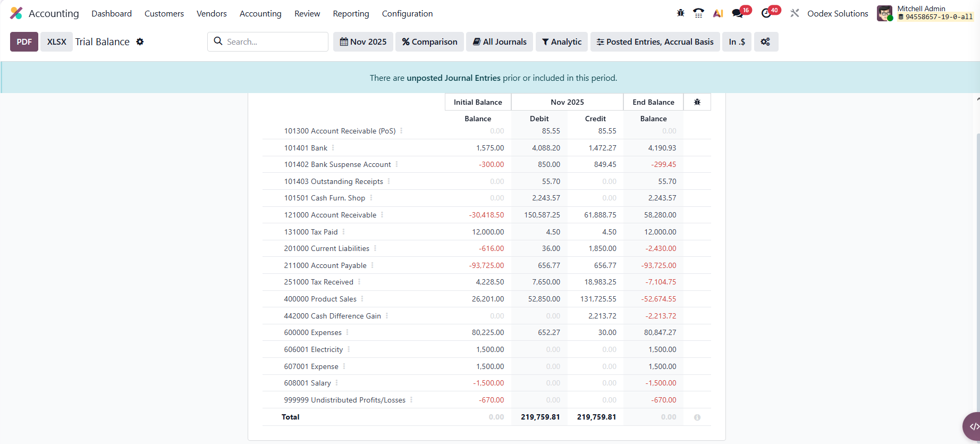980x444 pixels.
Task: Open the Nov 2025 date filter
Action: coord(363,41)
